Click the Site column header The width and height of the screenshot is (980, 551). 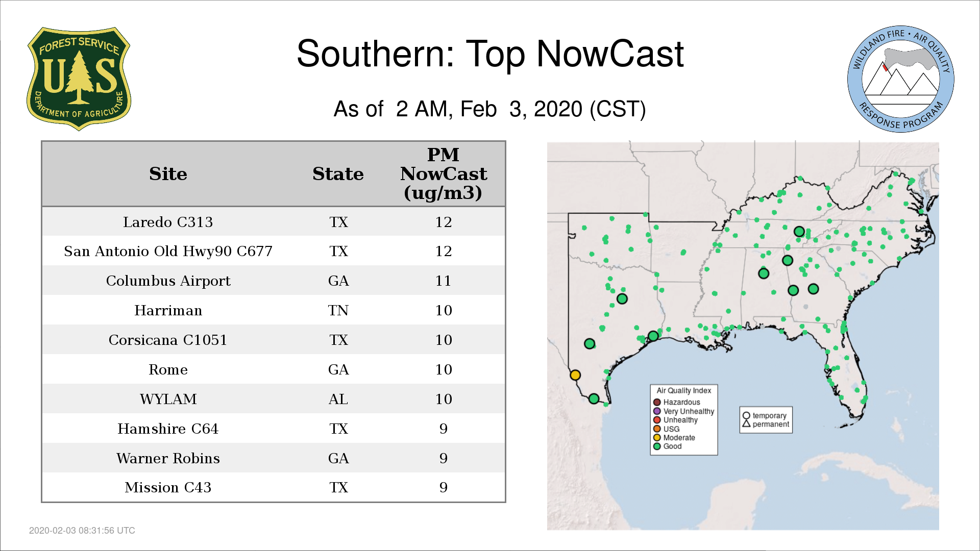coord(168,174)
